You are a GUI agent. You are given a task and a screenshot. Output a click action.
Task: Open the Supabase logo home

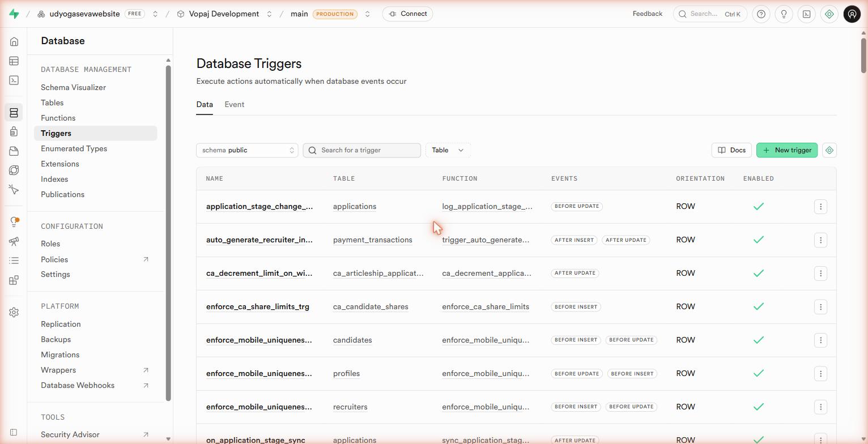[14, 14]
